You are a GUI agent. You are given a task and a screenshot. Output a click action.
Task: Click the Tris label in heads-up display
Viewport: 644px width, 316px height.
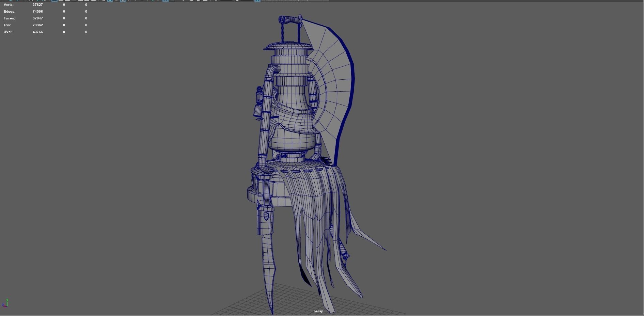tap(7, 25)
